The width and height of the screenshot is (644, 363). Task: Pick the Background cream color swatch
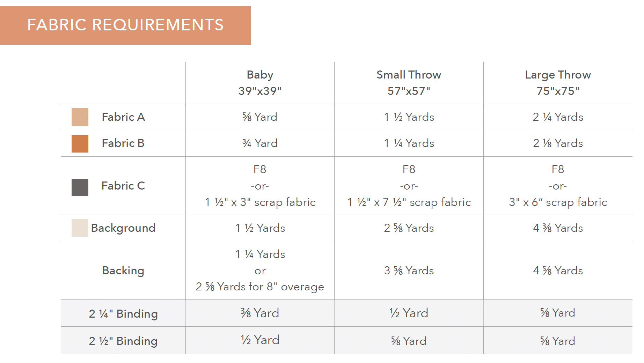click(80, 228)
